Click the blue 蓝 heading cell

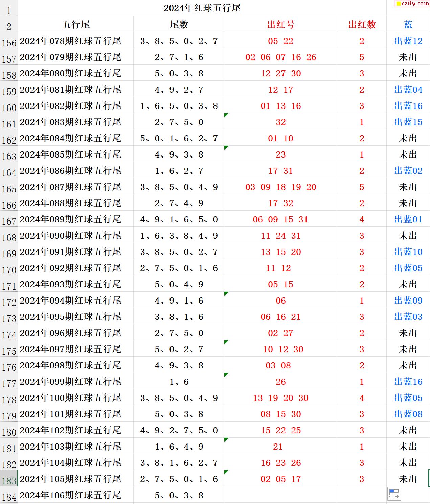pos(408,24)
